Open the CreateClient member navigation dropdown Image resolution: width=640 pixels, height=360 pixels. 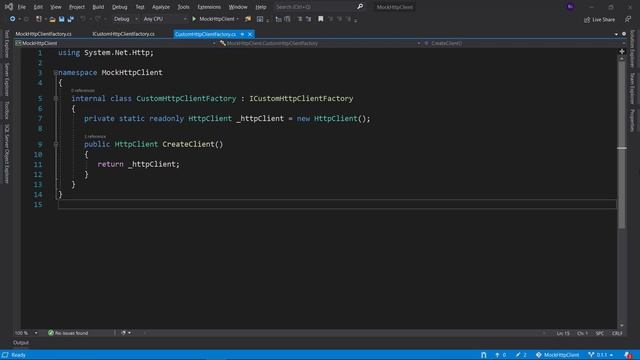click(x=524, y=43)
